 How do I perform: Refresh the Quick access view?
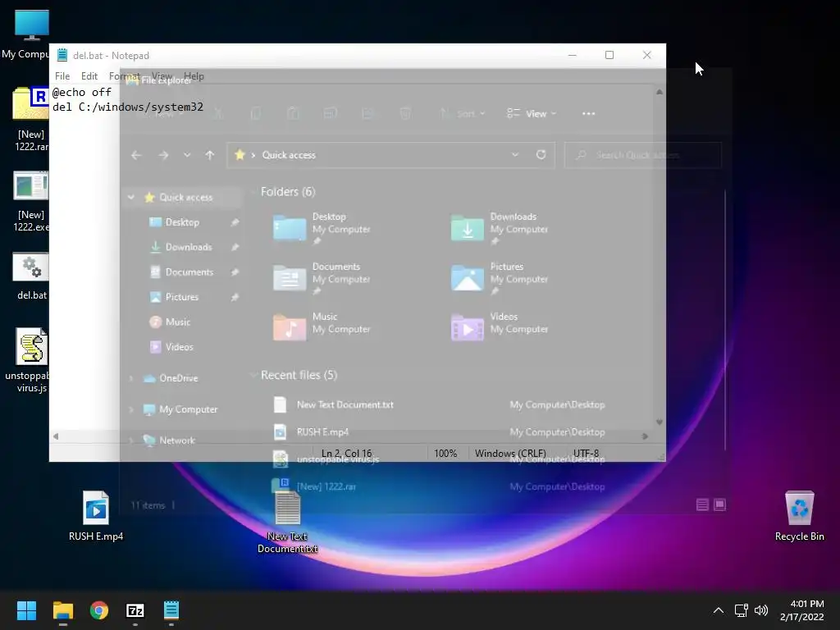[x=541, y=155]
